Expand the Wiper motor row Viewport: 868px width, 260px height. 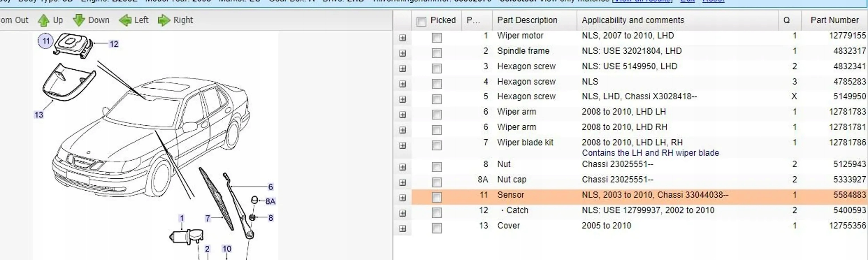(402, 37)
